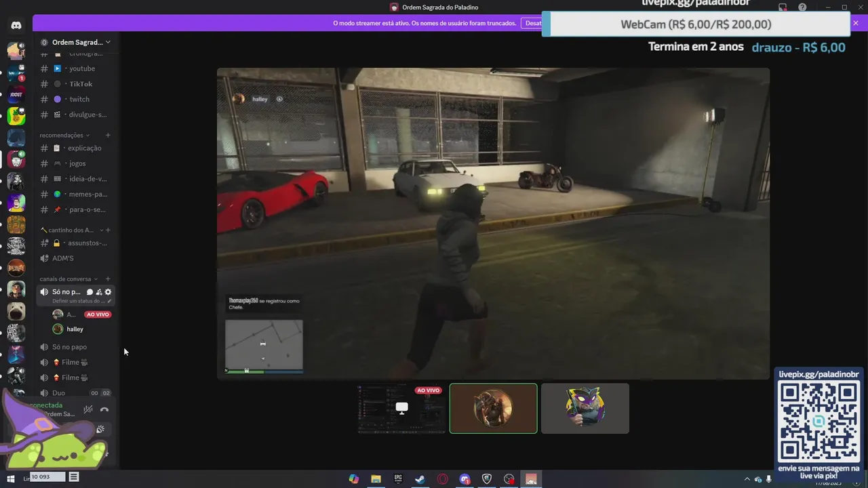Click the microphone tray icon

[x=768, y=479]
